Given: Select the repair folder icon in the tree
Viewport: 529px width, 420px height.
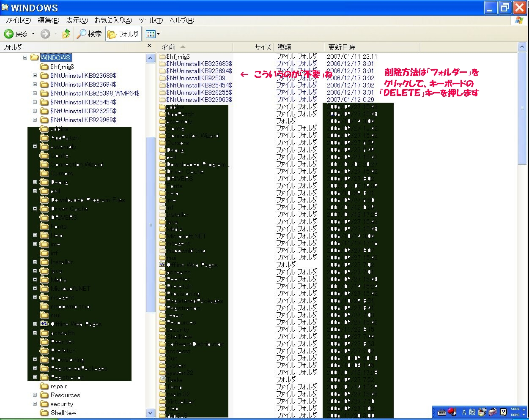Looking at the screenshot, I should [44, 386].
